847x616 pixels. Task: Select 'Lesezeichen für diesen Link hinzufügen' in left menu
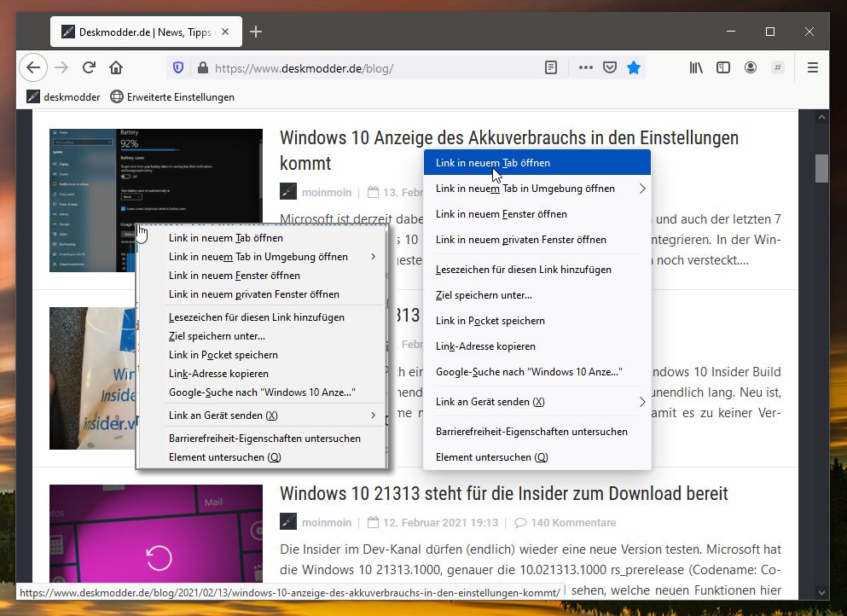pyautogui.click(x=262, y=317)
